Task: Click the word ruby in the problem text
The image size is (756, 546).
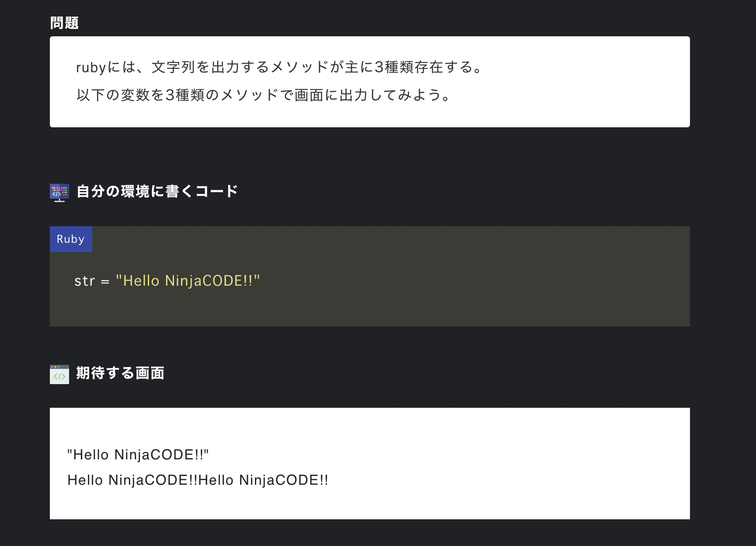Action: (x=91, y=68)
